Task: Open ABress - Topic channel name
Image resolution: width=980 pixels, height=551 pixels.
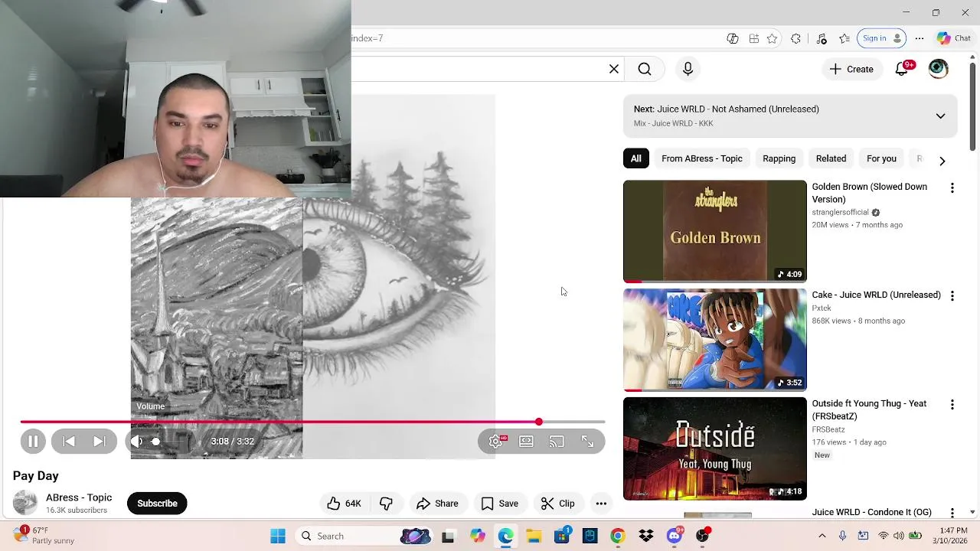Action: click(x=79, y=497)
